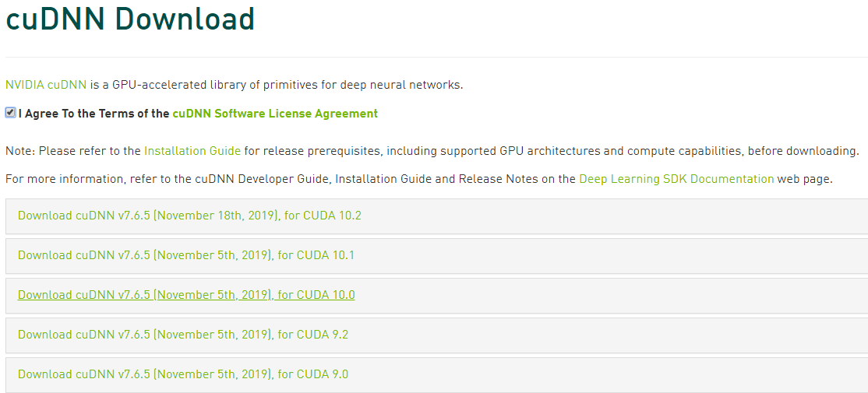Expand Download cuDNN v7.6.5 for CUDA 10.2
Viewport: 868px width, 393px height.
189,216
